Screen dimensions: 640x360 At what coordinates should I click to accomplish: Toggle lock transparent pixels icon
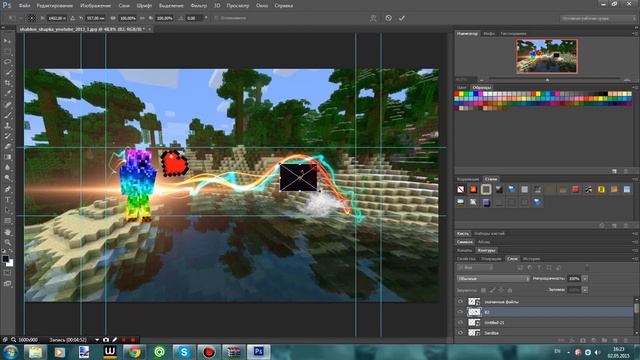click(483, 290)
